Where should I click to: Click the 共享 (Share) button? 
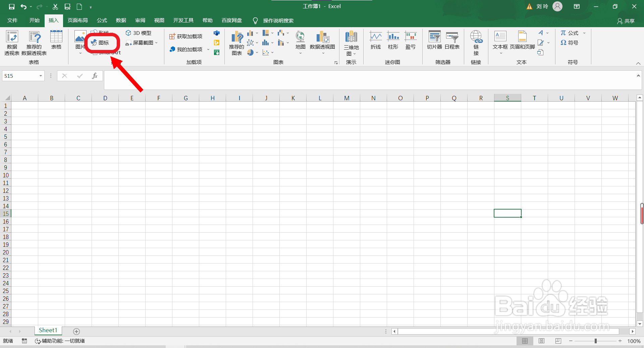(x=626, y=21)
